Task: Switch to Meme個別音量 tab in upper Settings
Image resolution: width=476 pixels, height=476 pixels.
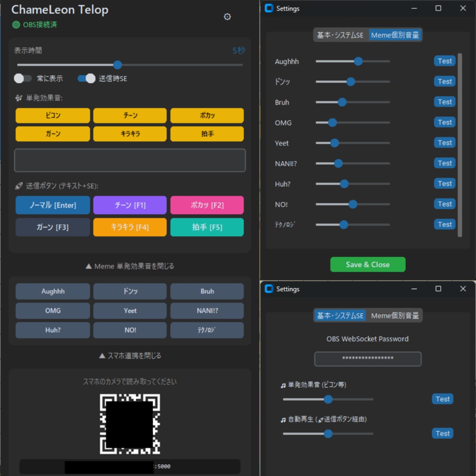Action: (395, 35)
